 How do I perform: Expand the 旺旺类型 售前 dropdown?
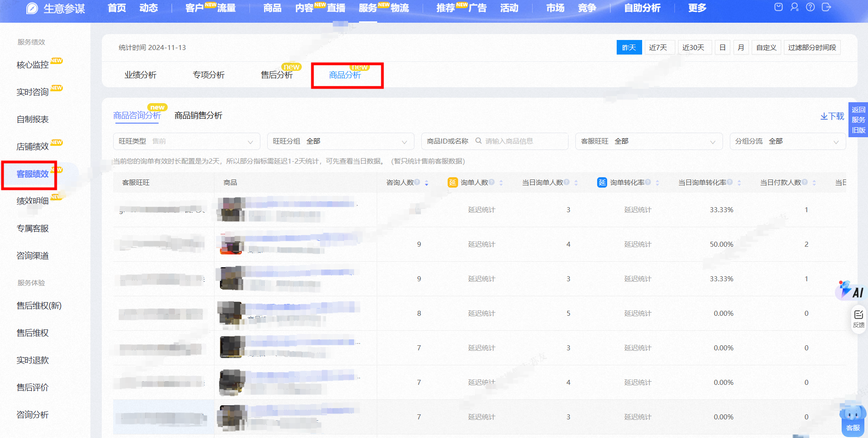tap(186, 141)
